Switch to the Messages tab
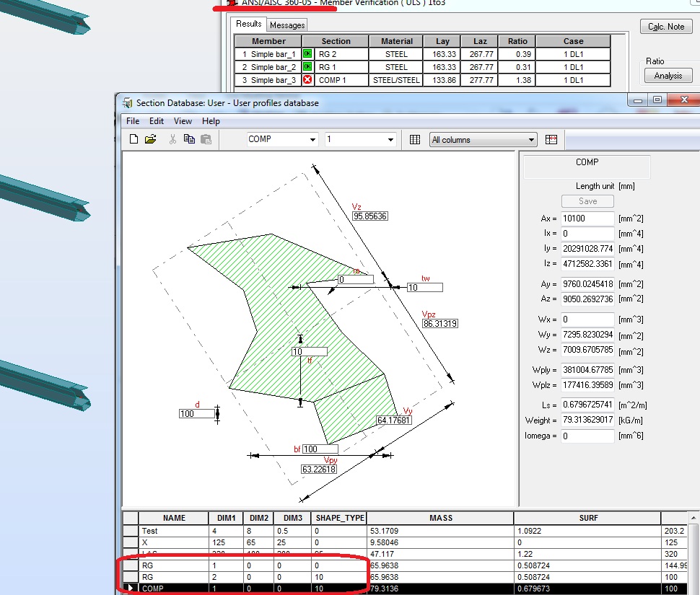 pyautogui.click(x=286, y=24)
